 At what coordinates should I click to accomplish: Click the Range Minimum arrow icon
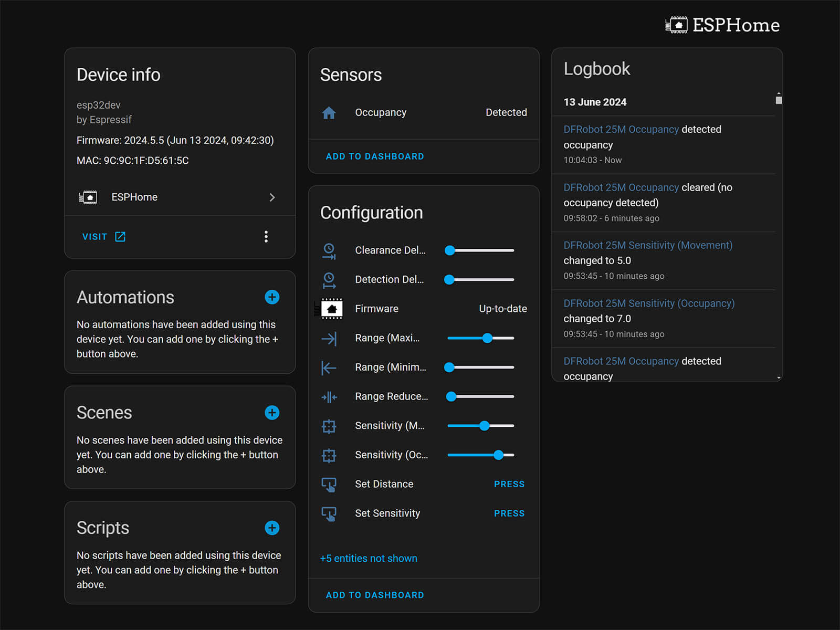329,367
